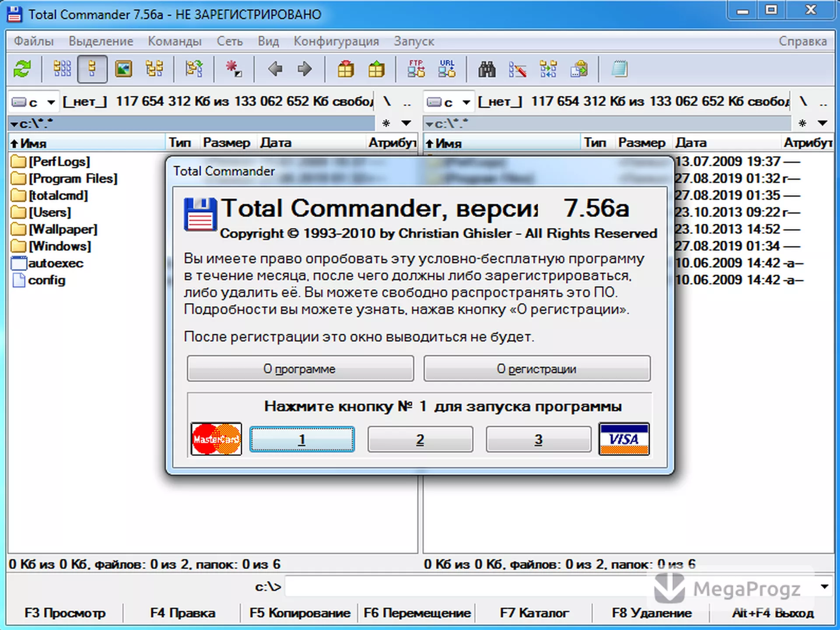Screen dimensions: 840x630
Task: Open Notepad via the notepad toolbar icon
Action: [619, 69]
